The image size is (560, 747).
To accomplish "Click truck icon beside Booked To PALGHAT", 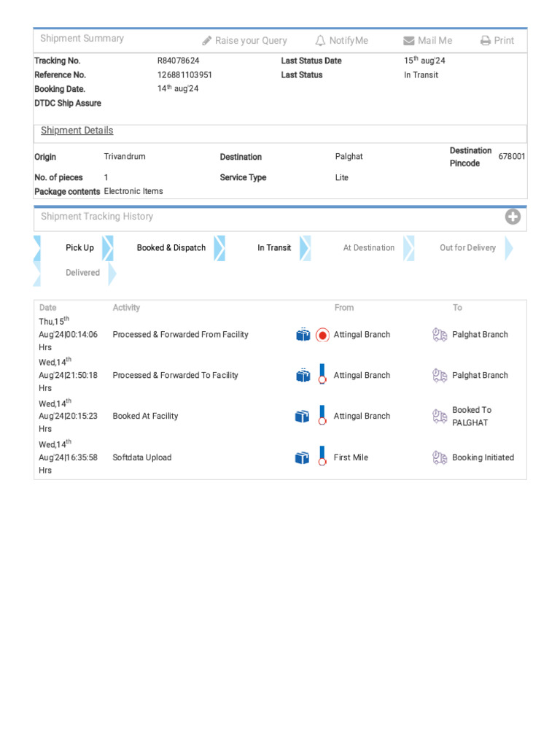I will (440, 417).
